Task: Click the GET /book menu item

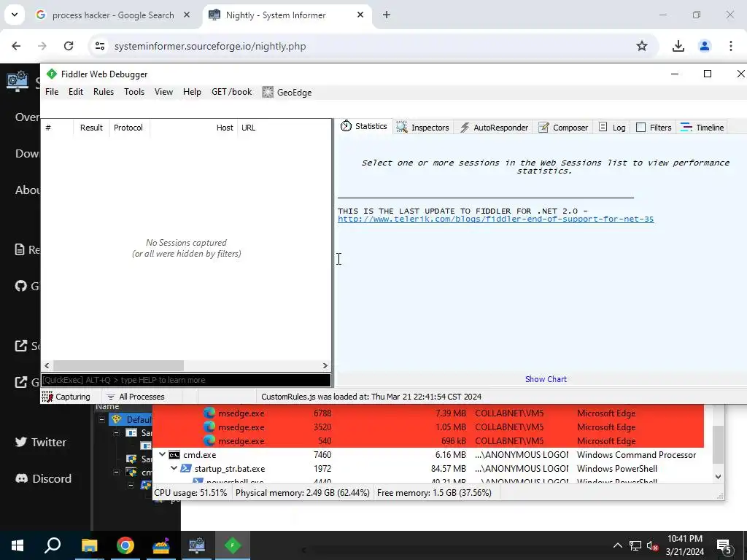Action: [231, 92]
